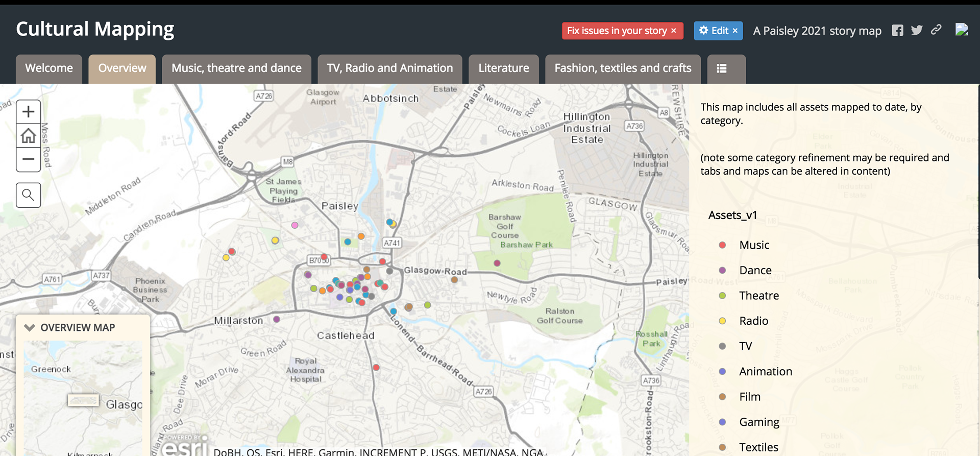980x456 pixels.
Task: Collapse the Overview Map panel
Action: [30, 328]
